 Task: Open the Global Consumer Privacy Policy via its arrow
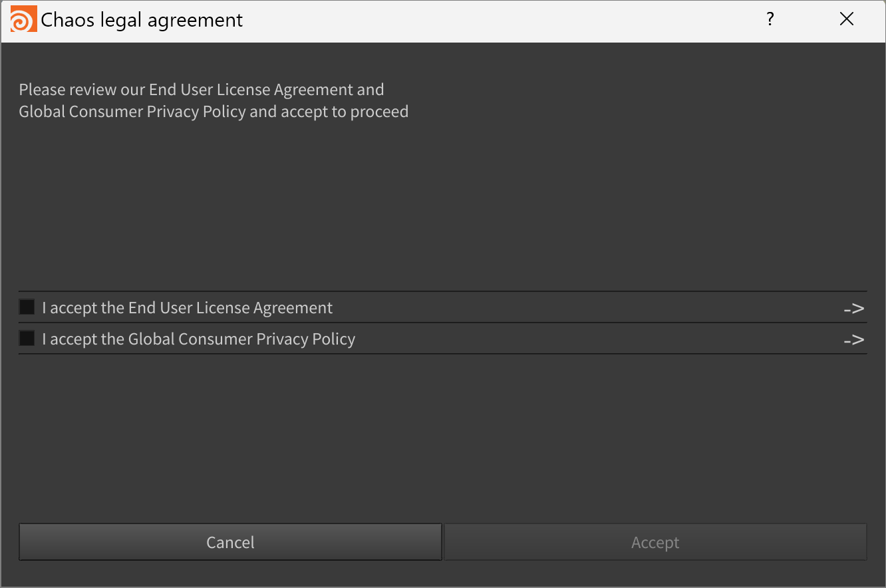pos(854,339)
